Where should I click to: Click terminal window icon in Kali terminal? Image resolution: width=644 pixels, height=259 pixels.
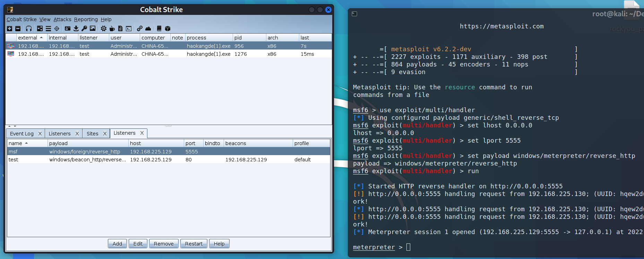tap(354, 14)
